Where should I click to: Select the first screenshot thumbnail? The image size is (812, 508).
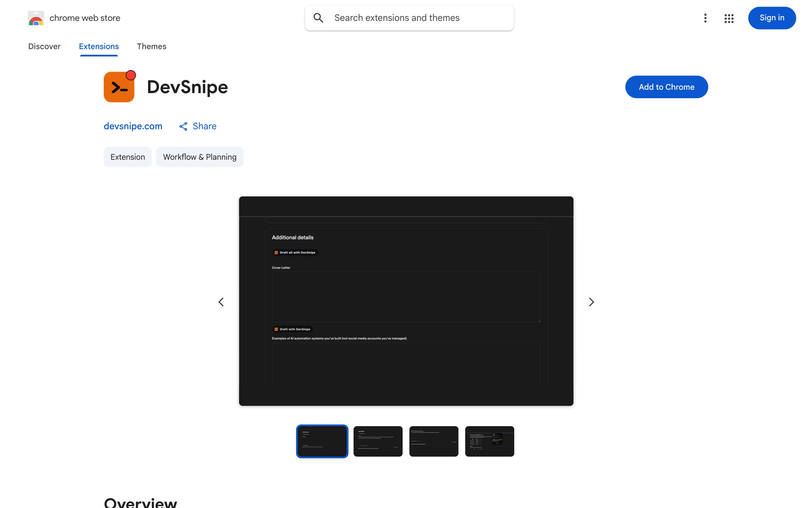[322, 441]
